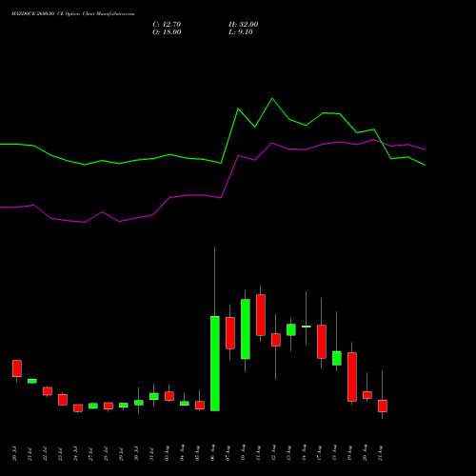
Task: Click the open value O: 18.00
Action: pos(167,32)
